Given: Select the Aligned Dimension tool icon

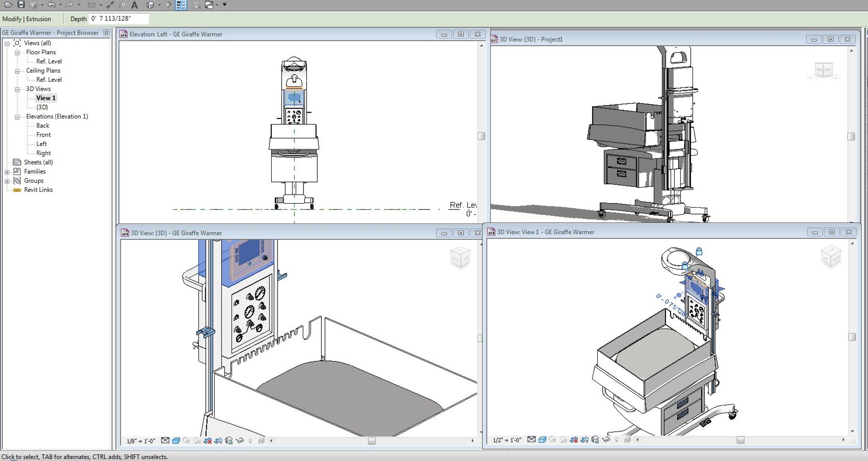Looking at the screenshot, I should tap(110, 5).
